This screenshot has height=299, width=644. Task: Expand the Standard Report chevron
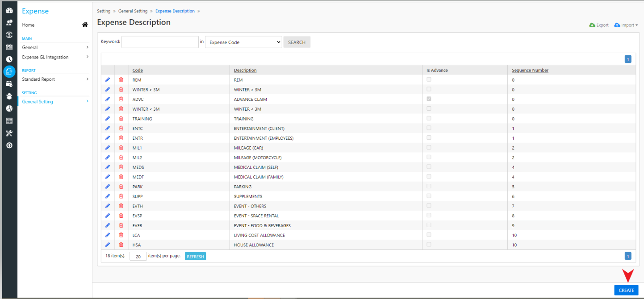[x=88, y=79]
